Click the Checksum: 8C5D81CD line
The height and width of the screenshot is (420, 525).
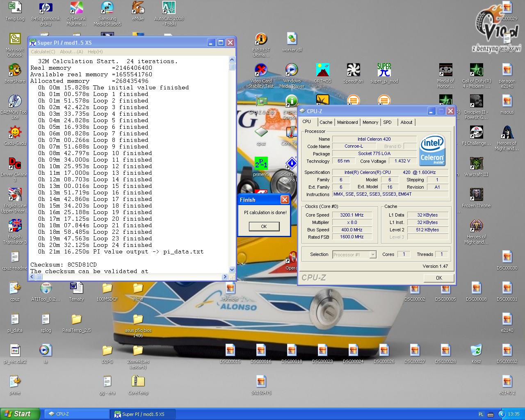[64, 265]
